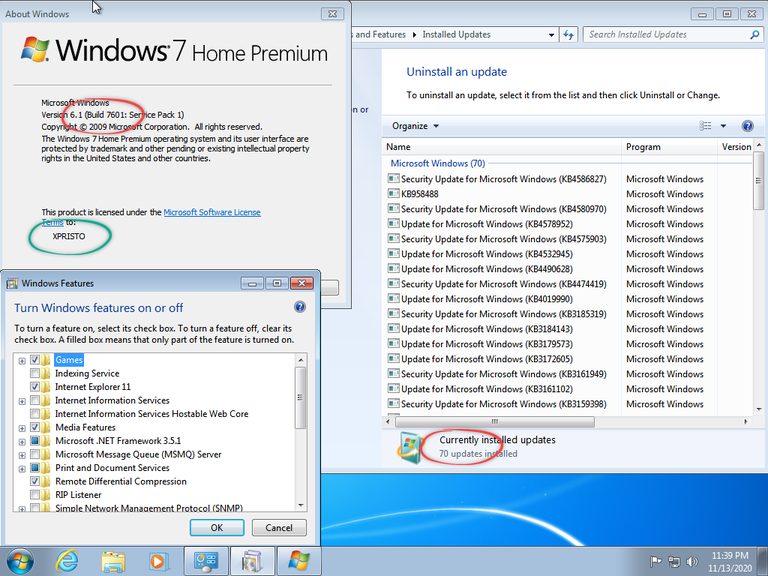The height and width of the screenshot is (576, 768).
Task: Launch Windows Media Player from the taskbar
Action: click(x=158, y=561)
